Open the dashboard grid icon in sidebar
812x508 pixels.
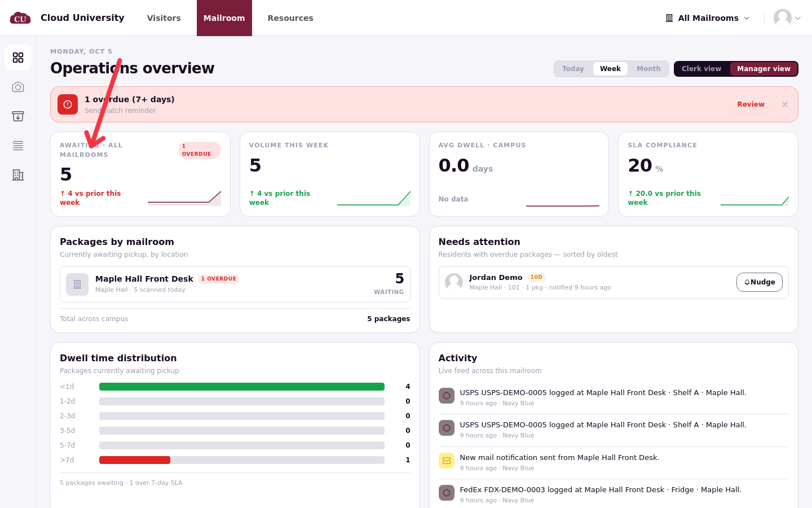click(18, 58)
